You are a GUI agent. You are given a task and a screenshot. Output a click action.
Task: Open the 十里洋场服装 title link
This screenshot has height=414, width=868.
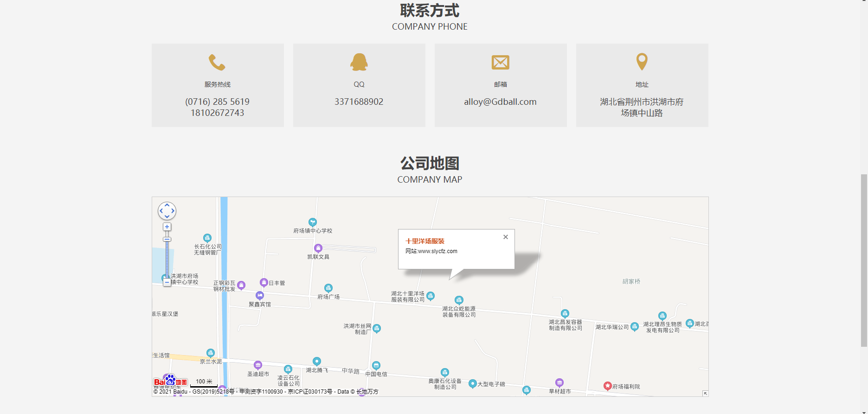click(x=425, y=241)
